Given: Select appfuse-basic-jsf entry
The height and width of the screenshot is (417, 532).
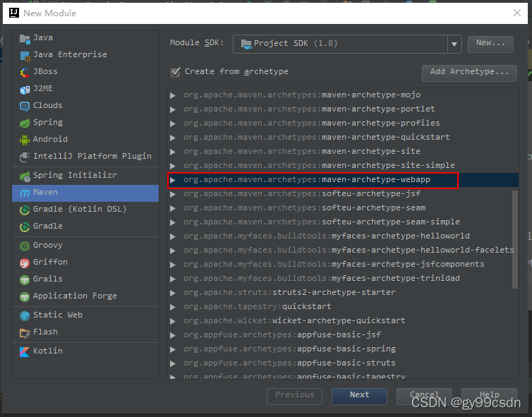Looking at the screenshot, I should 343,335.
